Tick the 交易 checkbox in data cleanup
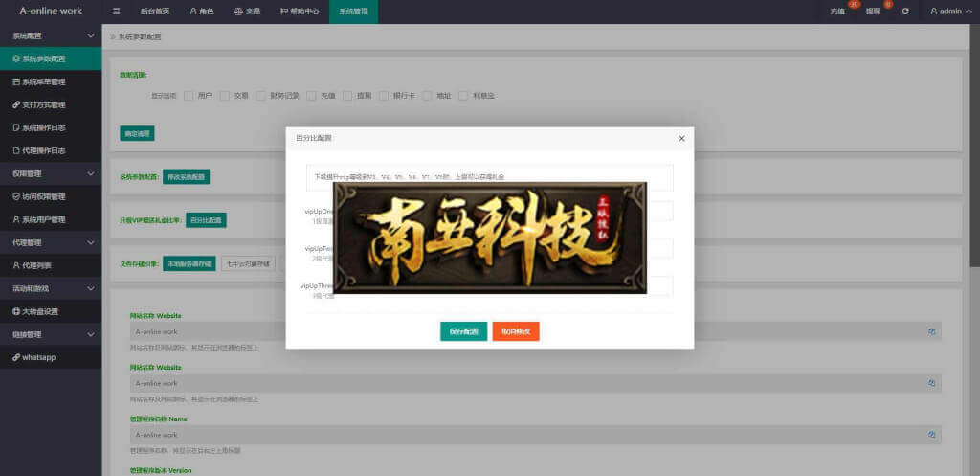Viewport: 980px width, 476px height. click(x=225, y=96)
